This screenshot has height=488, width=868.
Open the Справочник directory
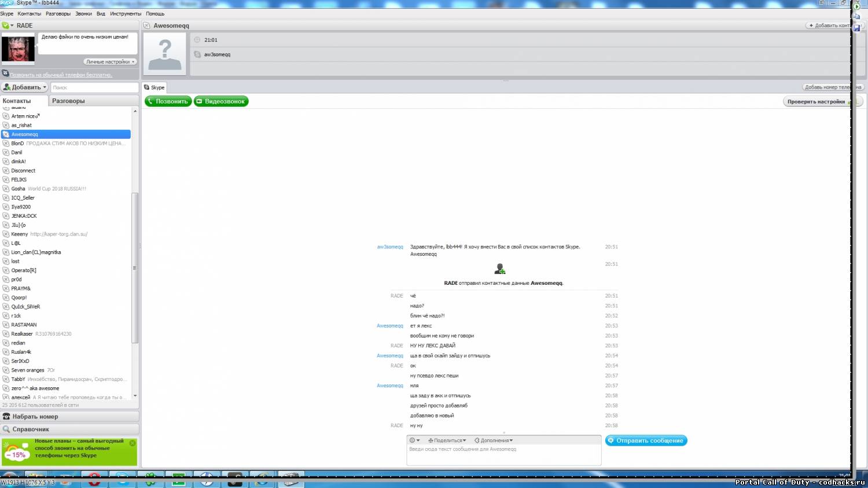point(69,429)
